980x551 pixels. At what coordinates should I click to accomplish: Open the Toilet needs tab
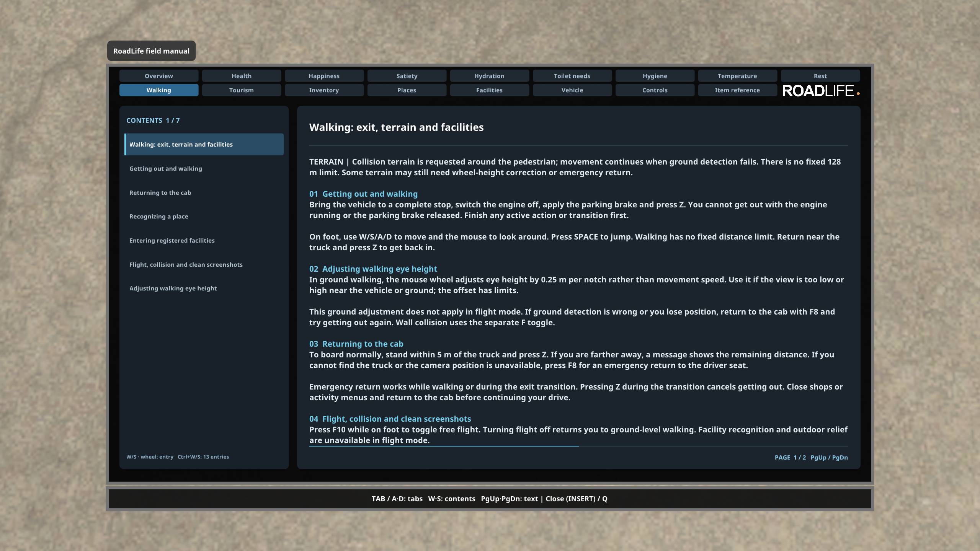(572, 76)
